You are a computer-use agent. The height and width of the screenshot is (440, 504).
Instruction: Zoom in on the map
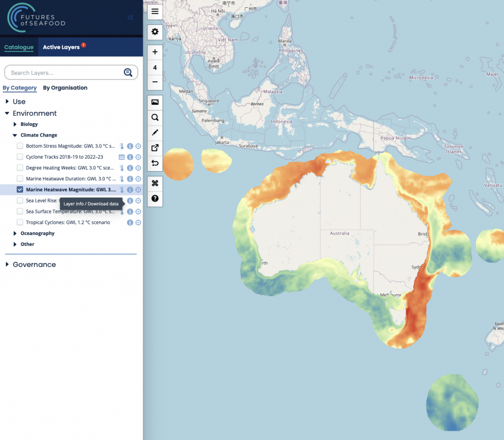[x=155, y=52]
